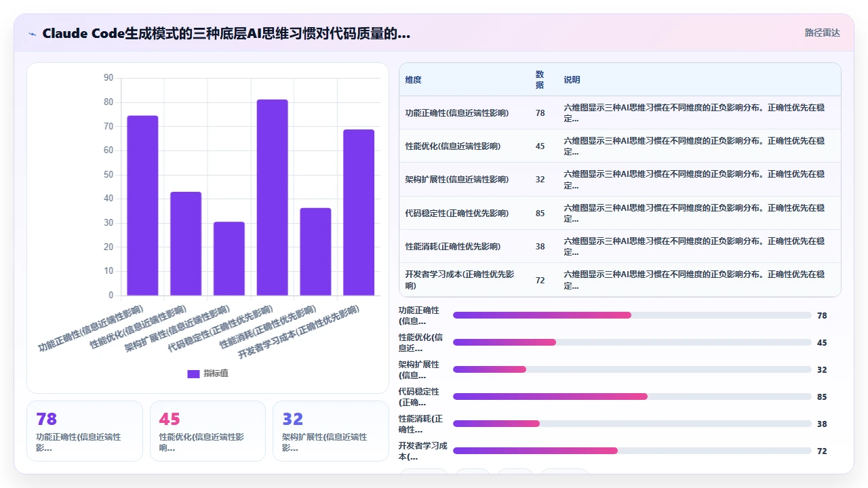Select the table cell 代码稳定性(正确性优先影响)
The height and width of the screenshot is (488, 868).
456,213
